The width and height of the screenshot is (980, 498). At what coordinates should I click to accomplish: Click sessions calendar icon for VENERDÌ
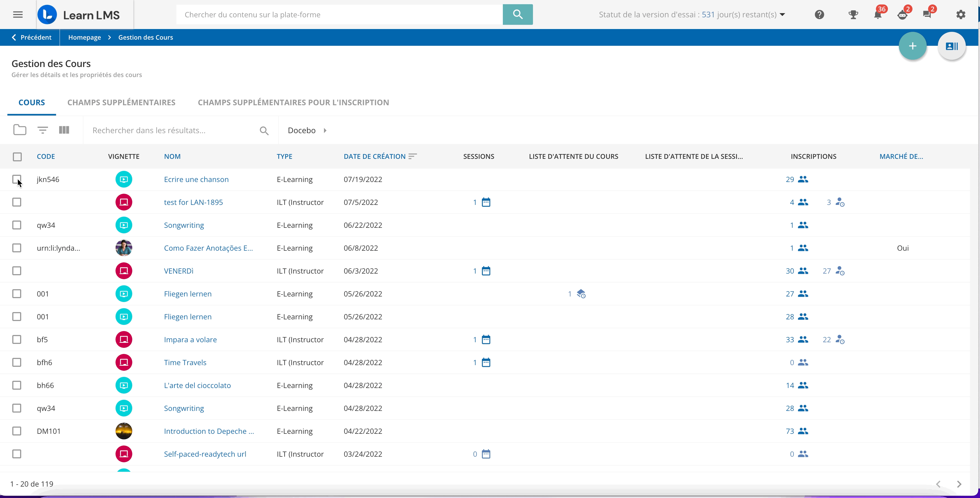coord(486,271)
